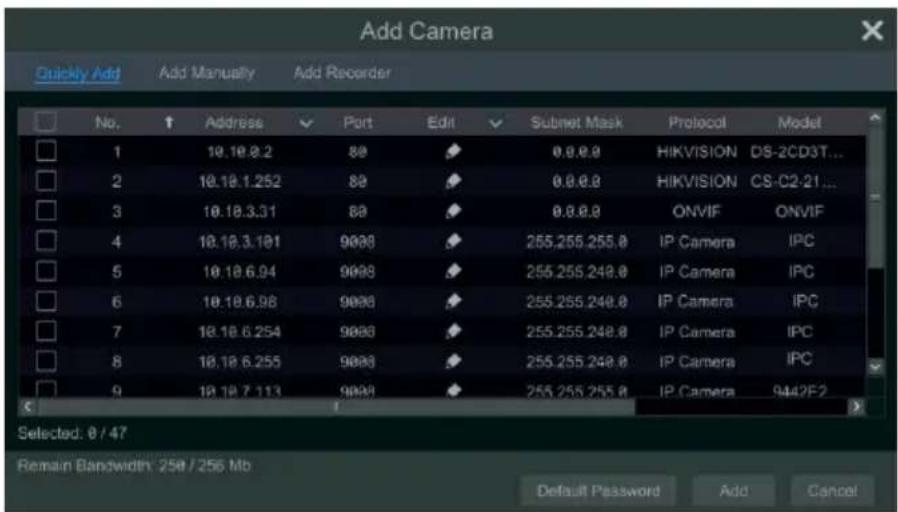Viewport: 898px width, 512px height.
Task: Click the horizontal scrollbar left arrow
Action: 27,406
